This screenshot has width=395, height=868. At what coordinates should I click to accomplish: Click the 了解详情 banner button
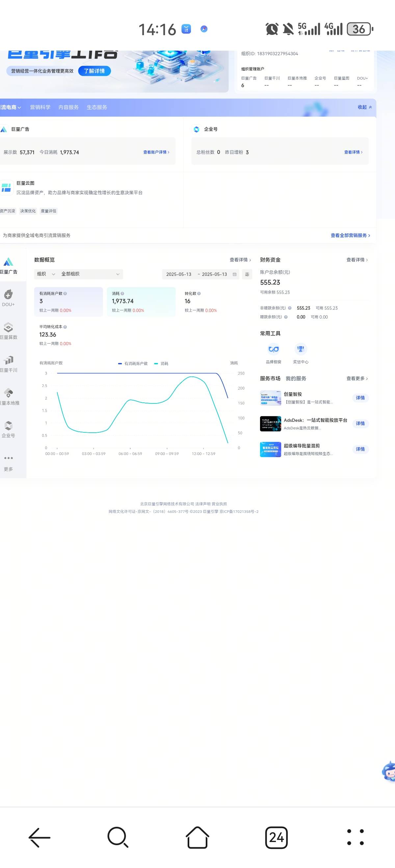[94, 71]
